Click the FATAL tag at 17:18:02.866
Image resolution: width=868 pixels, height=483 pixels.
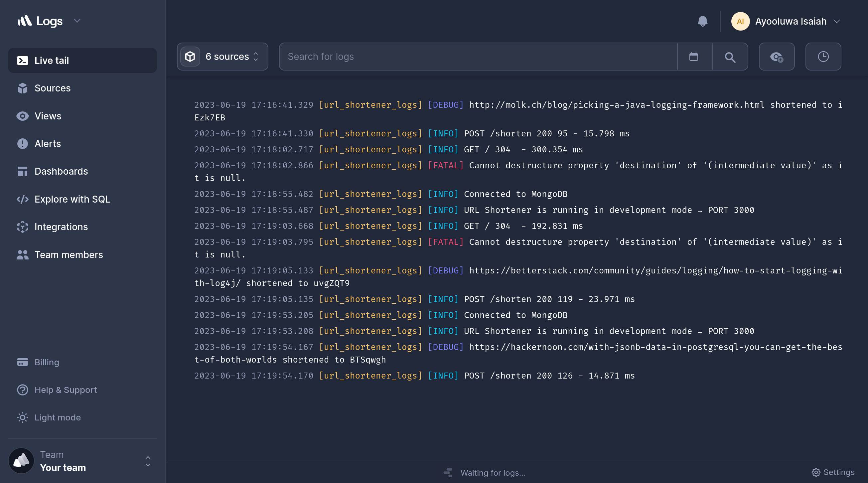pos(445,166)
